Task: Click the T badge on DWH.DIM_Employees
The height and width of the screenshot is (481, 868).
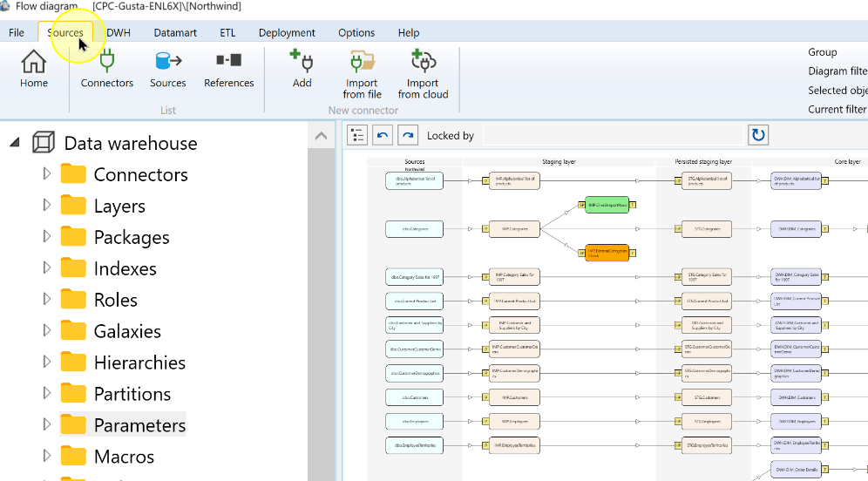Action: point(824,421)
